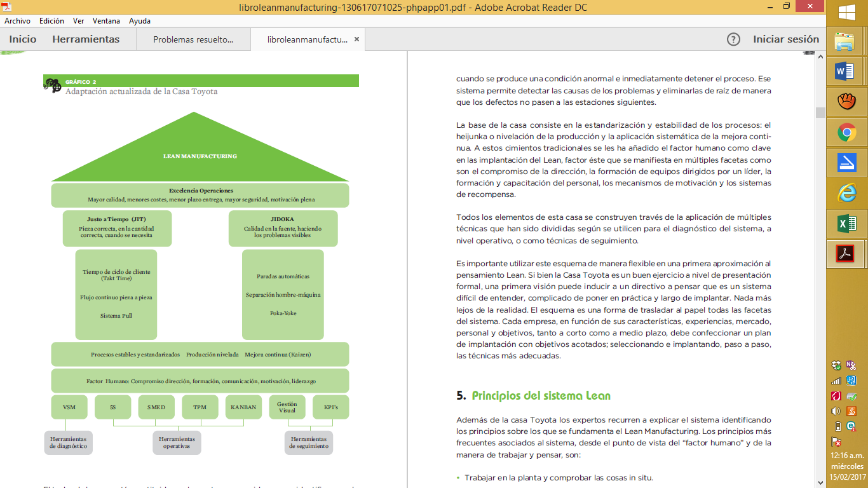The width and height of the screenshot is (868, 488).
Task: Open the Windows Start button
Action: click(846, 13)
